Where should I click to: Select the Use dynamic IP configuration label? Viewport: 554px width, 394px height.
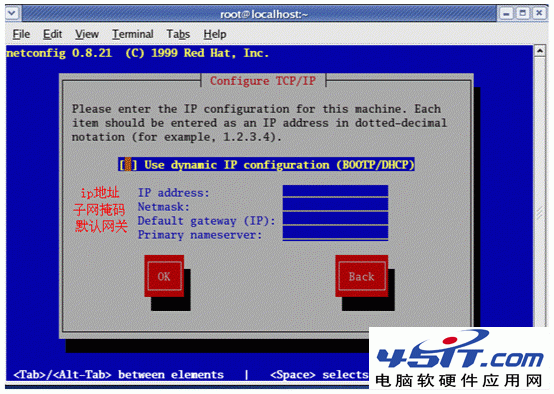point(279,165)
